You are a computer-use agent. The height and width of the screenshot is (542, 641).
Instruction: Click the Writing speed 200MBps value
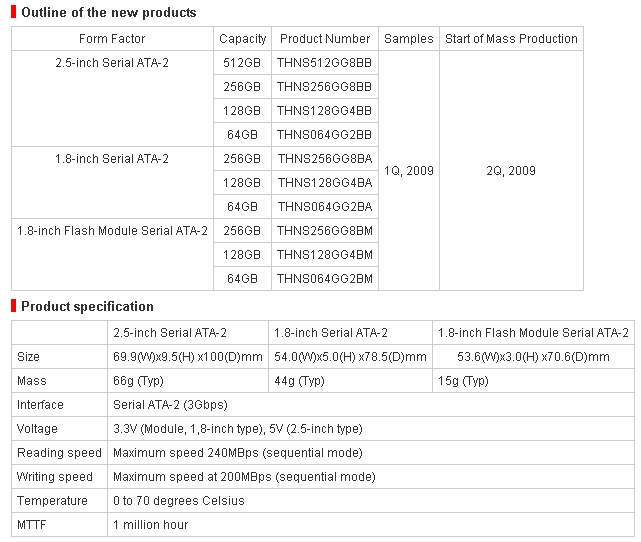244,477
